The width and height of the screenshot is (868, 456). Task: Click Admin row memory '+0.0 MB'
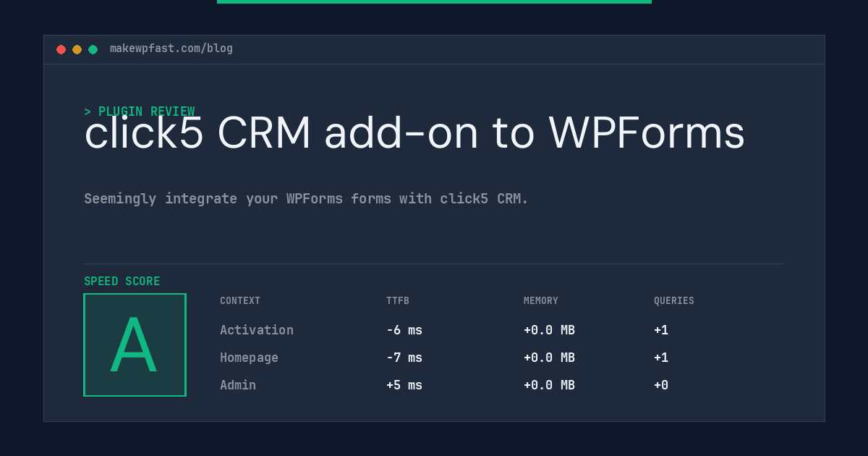coord(549,385)
